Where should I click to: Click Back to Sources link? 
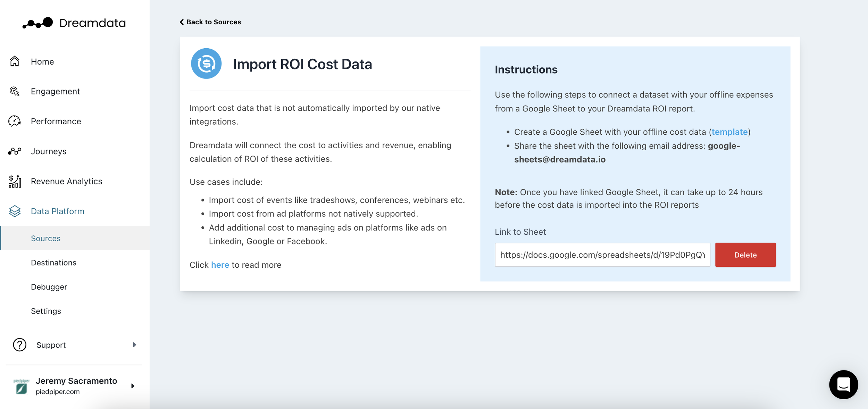(210, 22)
